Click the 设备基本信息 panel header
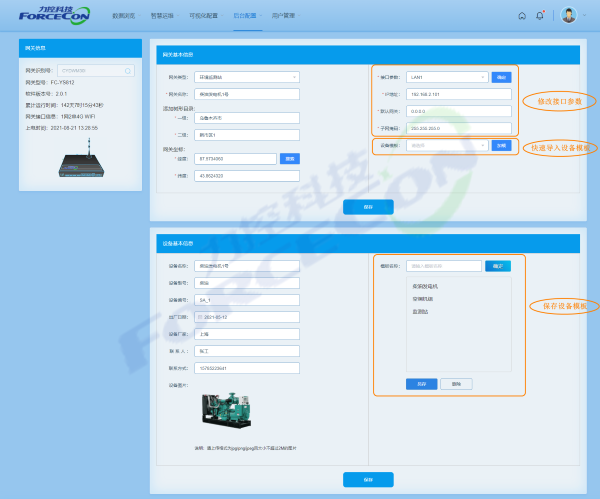Viewport: 600px width, 499px height. pyautogui.click(x=368, y=244)
